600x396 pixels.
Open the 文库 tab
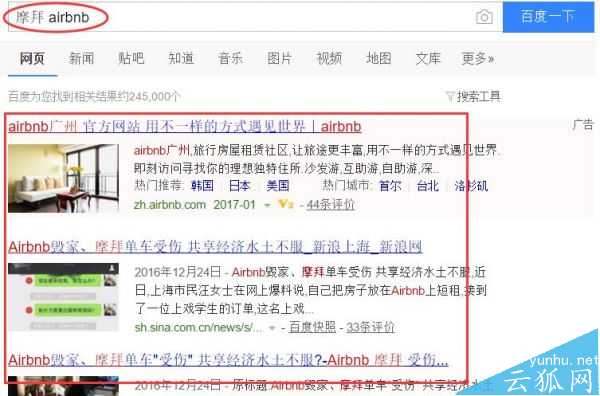428,59
